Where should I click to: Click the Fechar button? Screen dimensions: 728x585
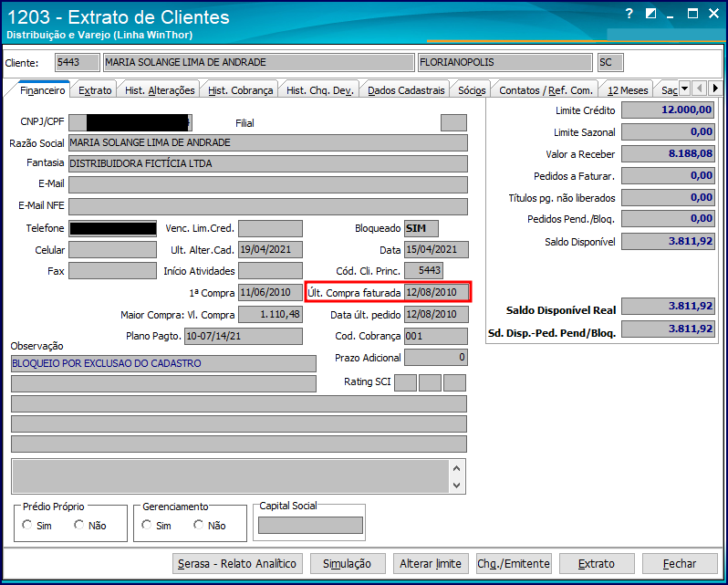[x=680, y=564]
